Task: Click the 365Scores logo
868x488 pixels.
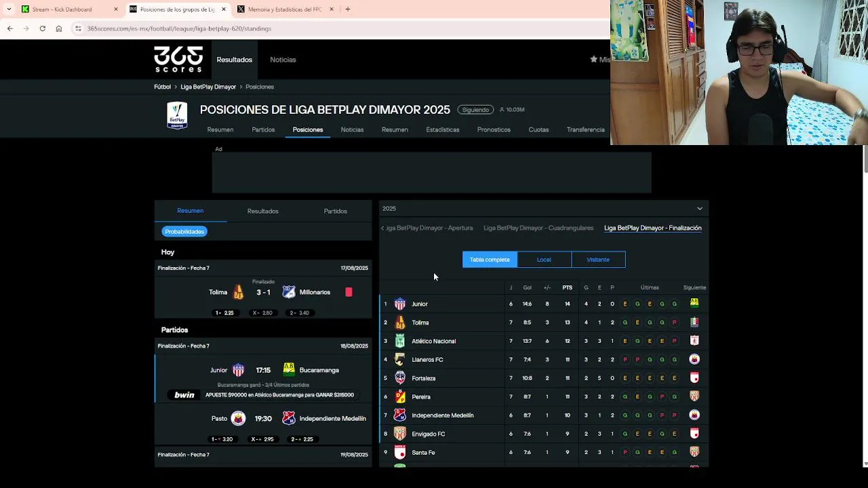Action: coord(178,60)
